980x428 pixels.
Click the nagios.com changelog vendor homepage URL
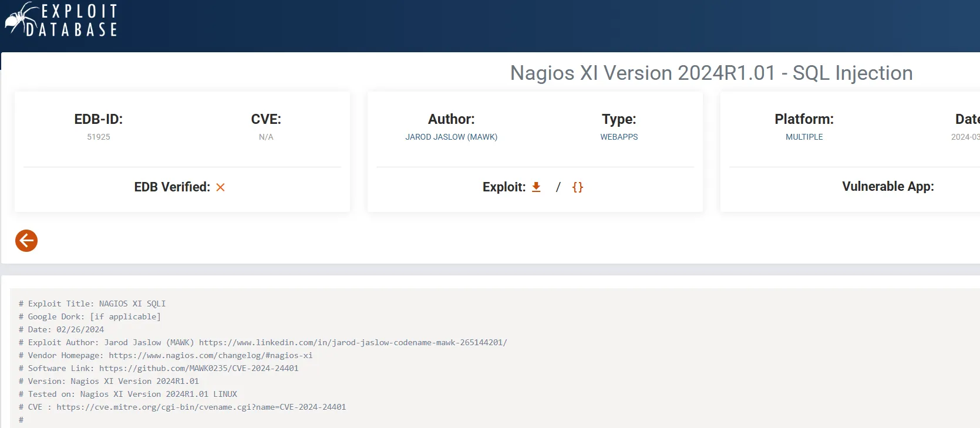(210, 355)
